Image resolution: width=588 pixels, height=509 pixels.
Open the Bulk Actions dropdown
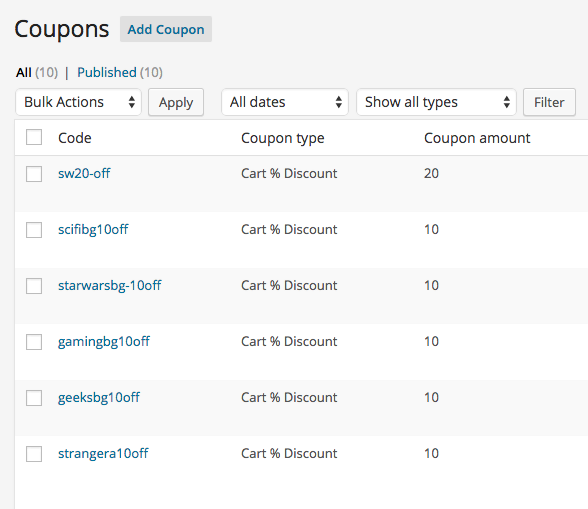(x=78, y=102)
